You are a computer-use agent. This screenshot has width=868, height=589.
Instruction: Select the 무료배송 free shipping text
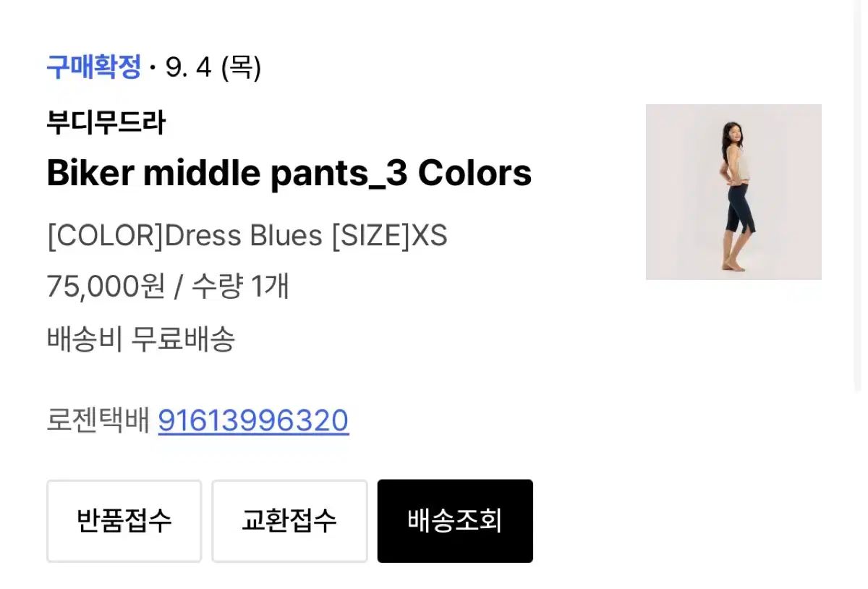[x=183, y=338]
